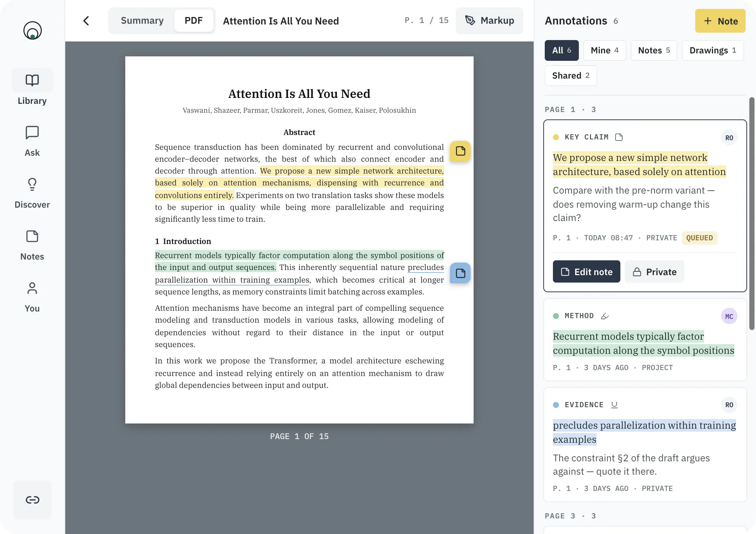Screen dimensions: 756x534
Task: Click the blue note marker beside Introduction
Action: (x=460, y=273)
